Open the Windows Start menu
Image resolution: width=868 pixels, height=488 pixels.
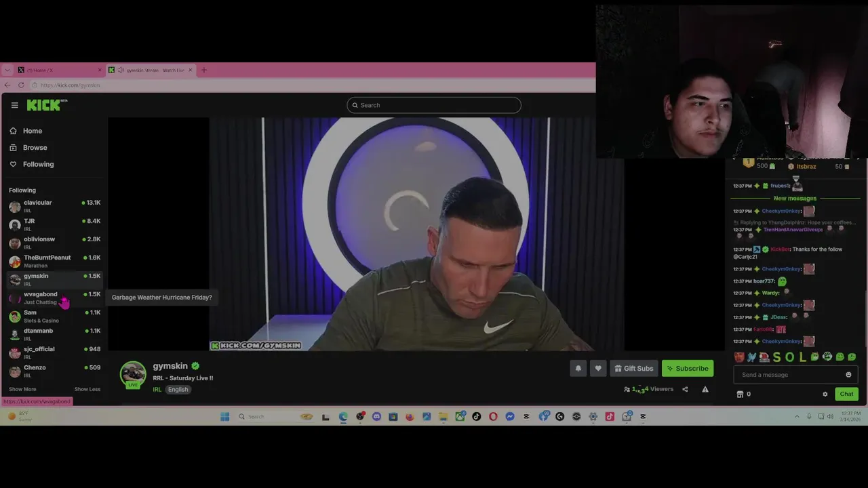pyautogui.click(x=225, y=416)
